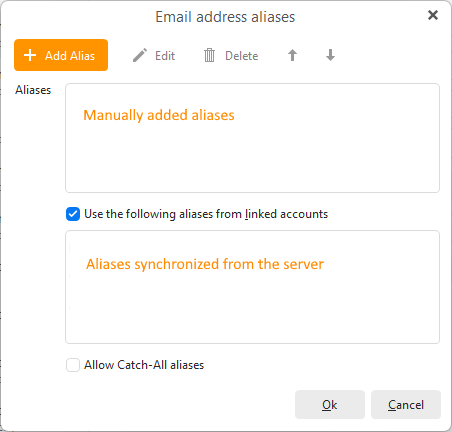Move selected alias up with arrow
This screenshot has width=452, height=432.
click(292, 55)
